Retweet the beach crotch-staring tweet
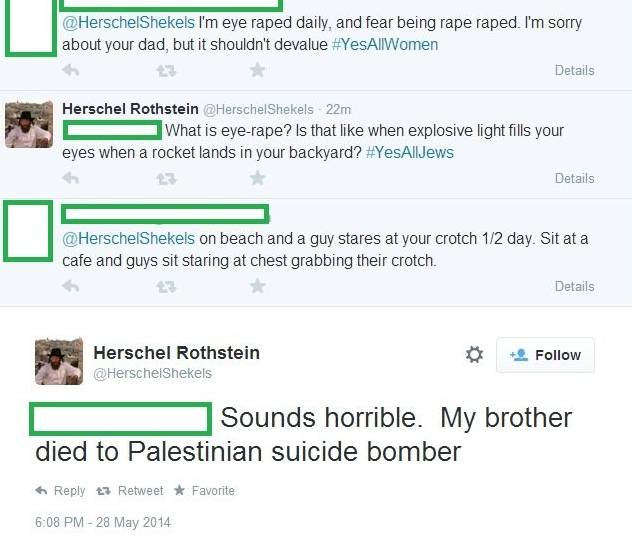 pos(166,286)
